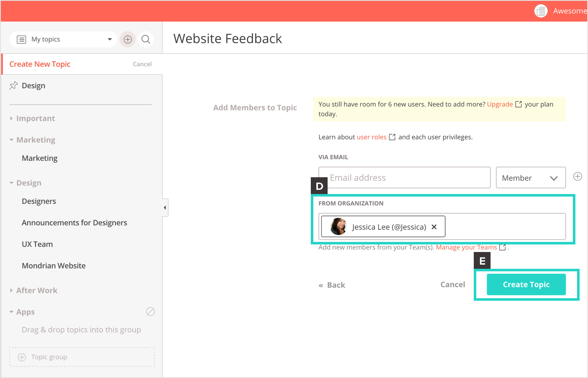Open the My topics dropdown
The width and height of the screenshot is (588, 378).
click(x=63, y=39)
